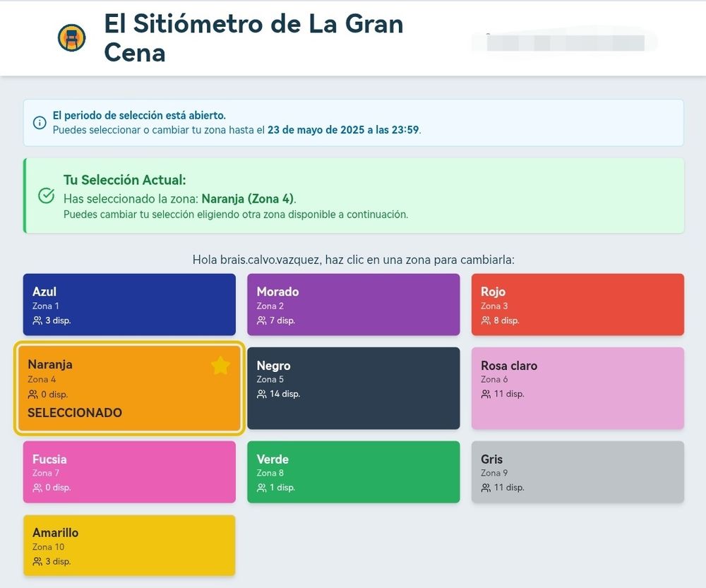Click 'El periodo de selección está abierto.' text

pyautogui.click(x=139, y=115)
